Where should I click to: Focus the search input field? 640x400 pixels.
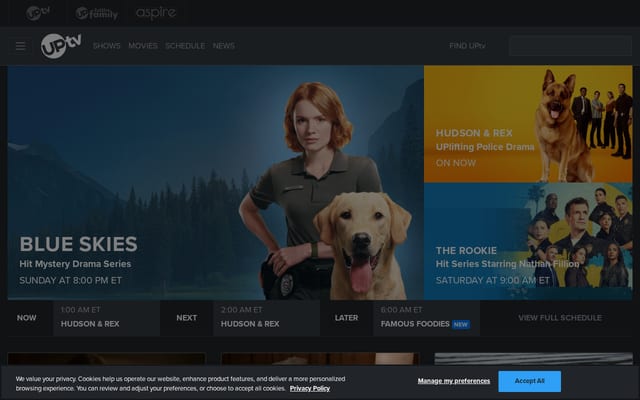570,46
